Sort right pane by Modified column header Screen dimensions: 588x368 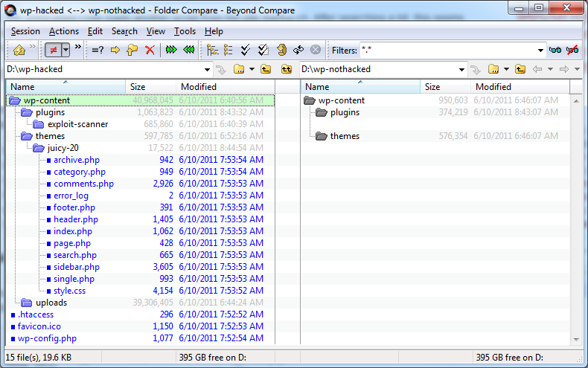click(x=520, y=87)
